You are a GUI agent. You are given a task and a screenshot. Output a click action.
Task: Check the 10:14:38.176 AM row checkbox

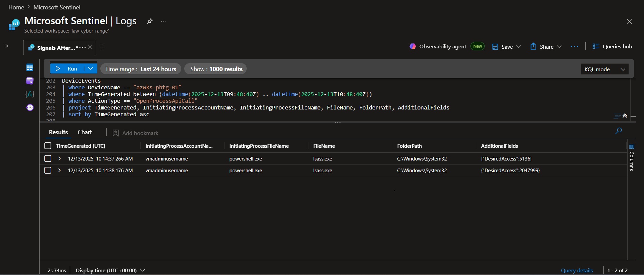tap(48, 170)
